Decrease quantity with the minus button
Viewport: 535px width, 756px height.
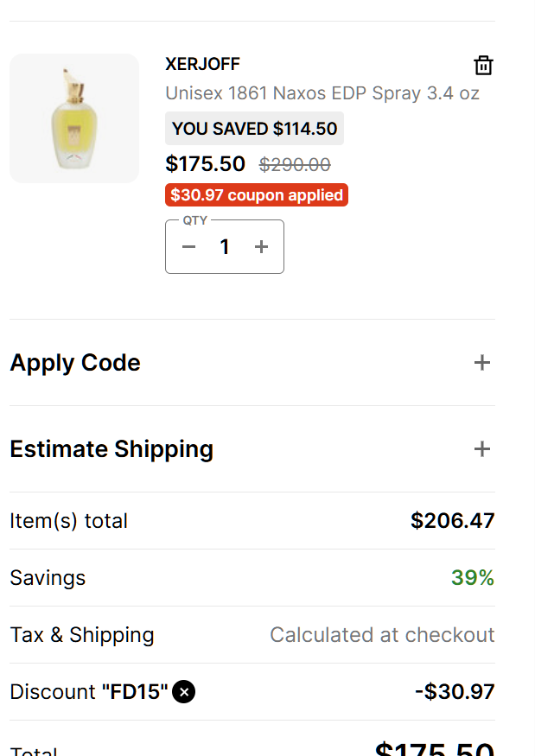coord(189,247)
